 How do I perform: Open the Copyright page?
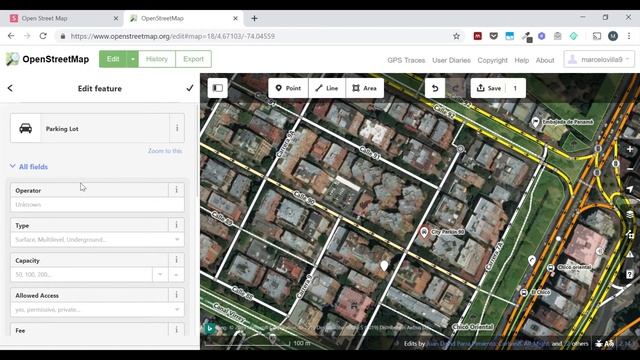point(493,60)
